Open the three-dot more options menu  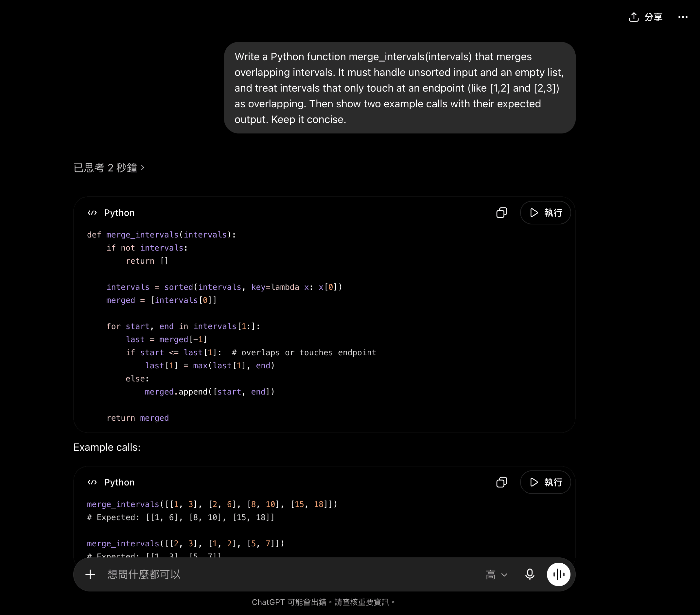[683, 17]
